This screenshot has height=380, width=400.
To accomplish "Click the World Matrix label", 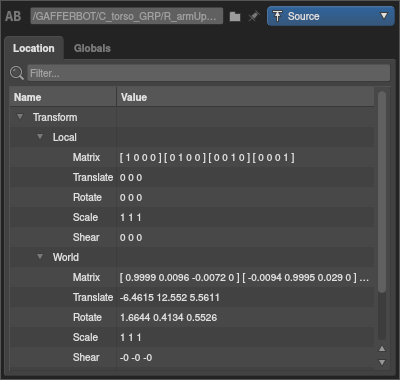I will 86,277.
